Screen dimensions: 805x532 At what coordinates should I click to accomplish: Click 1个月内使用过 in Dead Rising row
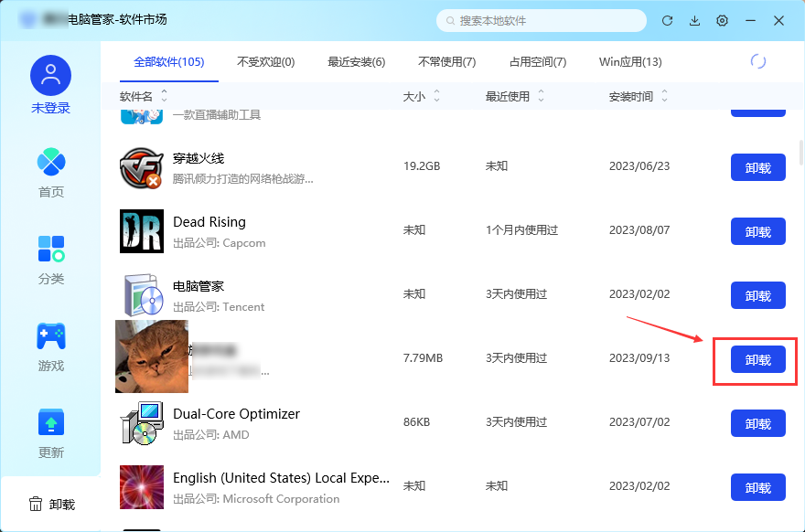point(521,229)
